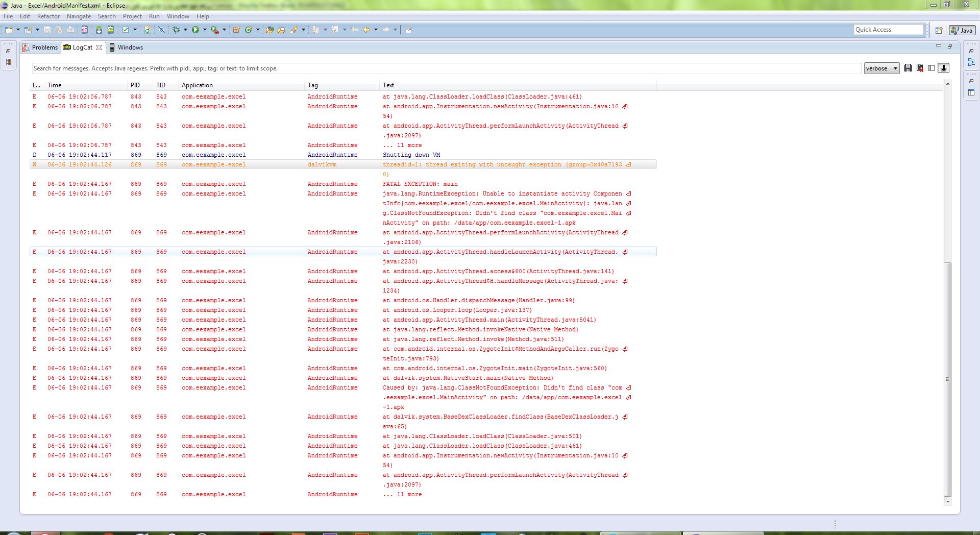Open the Android Virtual Device Manager icon

click(111, 30)
